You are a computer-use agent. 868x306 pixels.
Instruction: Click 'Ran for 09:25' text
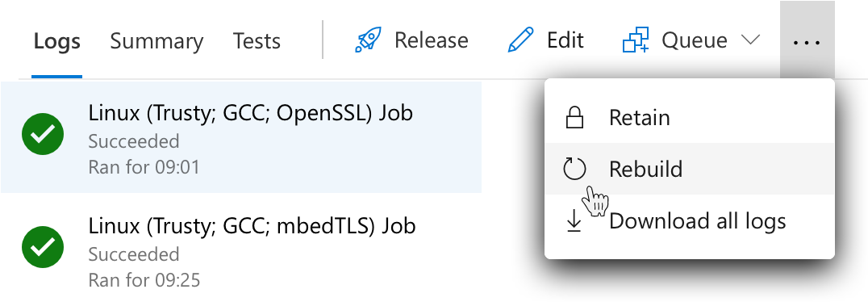[x=144, y=280]
